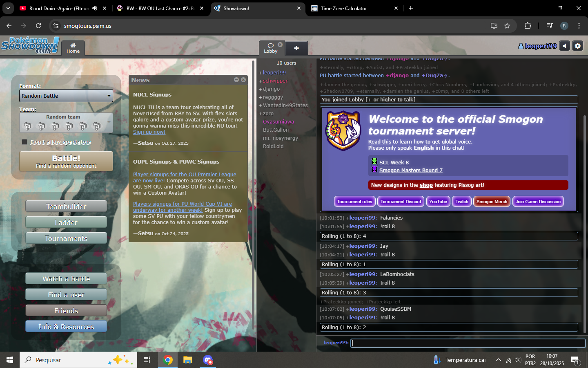Open the YouTube button
The height and width of the screenshot is (368, 588).
point(438,202)
